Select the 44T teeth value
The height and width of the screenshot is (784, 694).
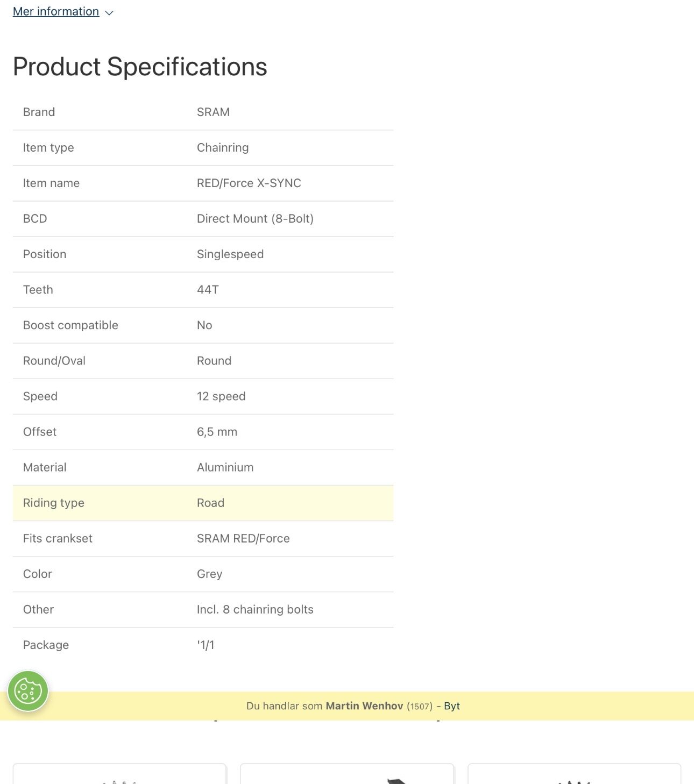208,289
